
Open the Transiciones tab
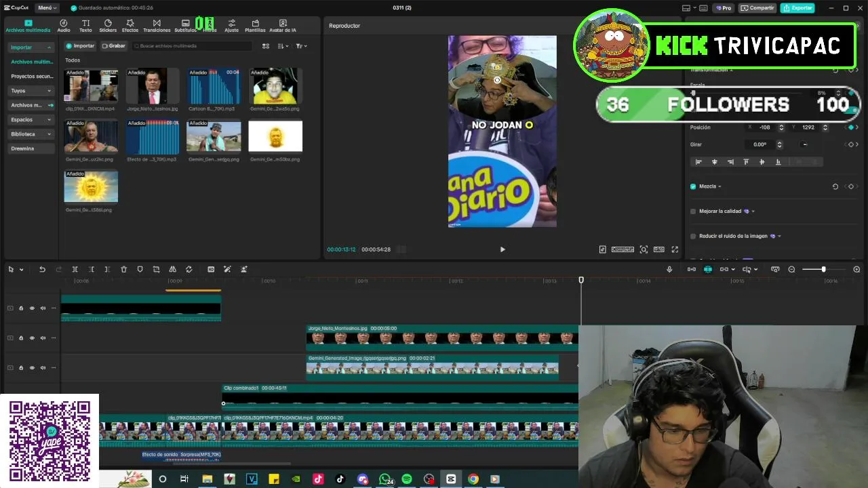(157, 26)
